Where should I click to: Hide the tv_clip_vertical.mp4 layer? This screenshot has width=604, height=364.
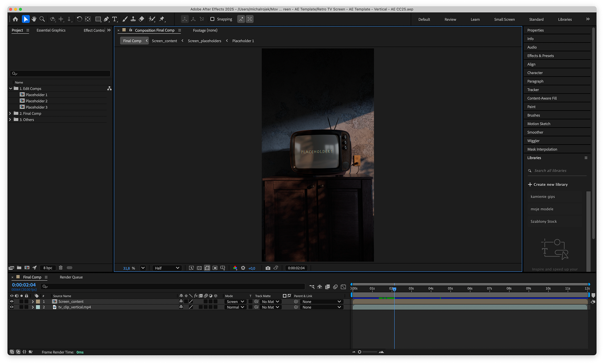click(12, 307)
